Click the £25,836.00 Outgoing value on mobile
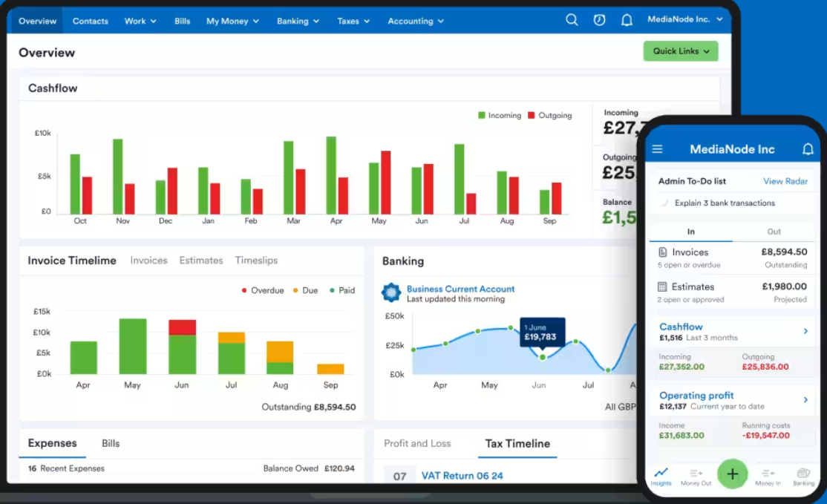This screenshot has height=504, width=827. (765, 367)
